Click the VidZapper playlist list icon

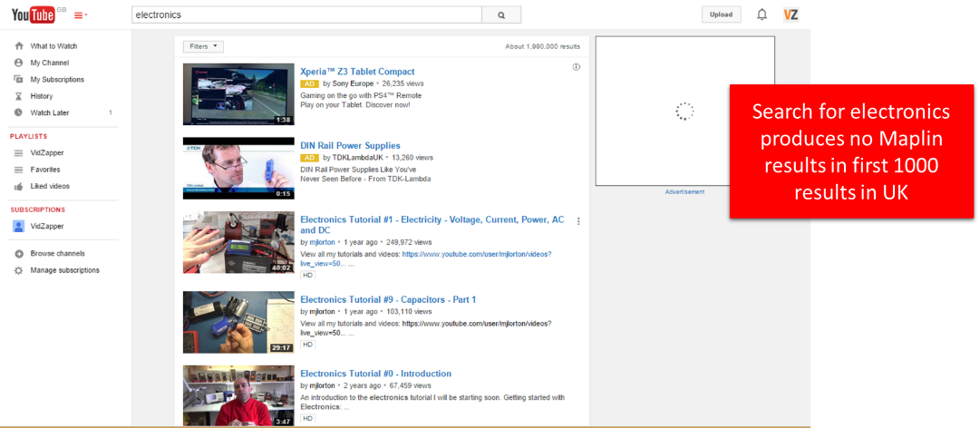pos(19,153)
